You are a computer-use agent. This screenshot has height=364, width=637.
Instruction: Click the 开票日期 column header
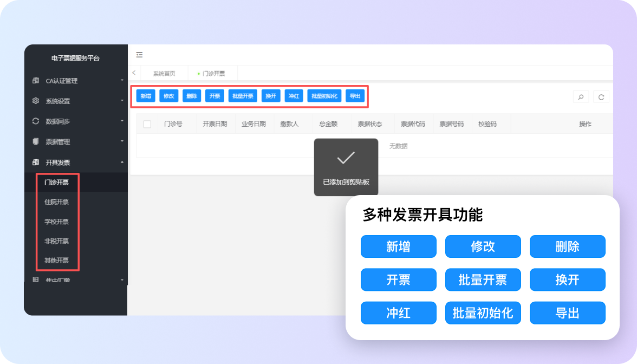pyautogui.click(x=215, y=124)
